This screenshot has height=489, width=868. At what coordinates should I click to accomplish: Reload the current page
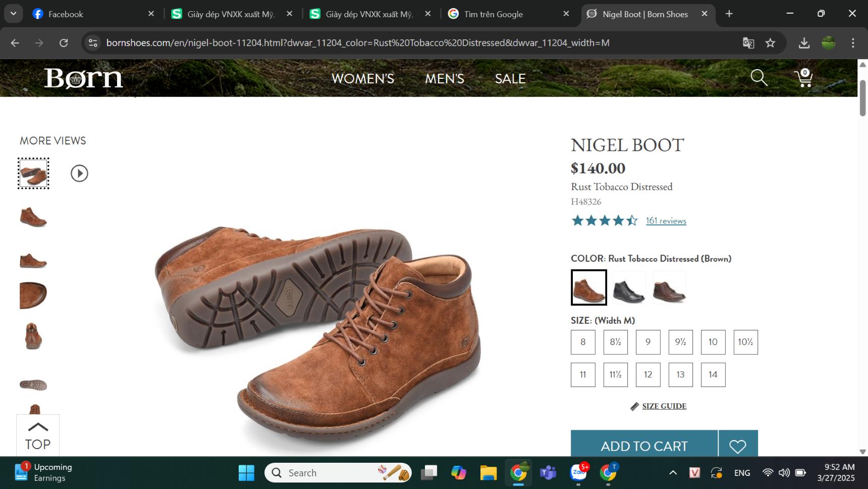pyautogui.click(x=64, y=43)
